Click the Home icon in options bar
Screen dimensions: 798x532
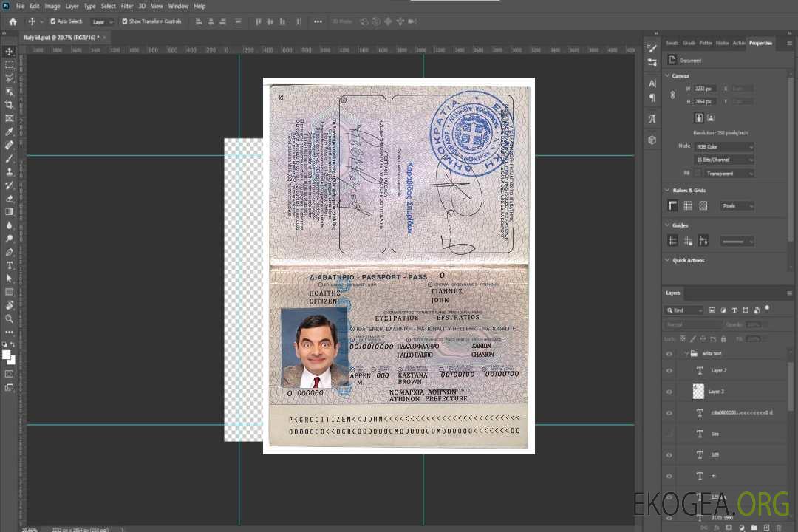click(13, 21)
